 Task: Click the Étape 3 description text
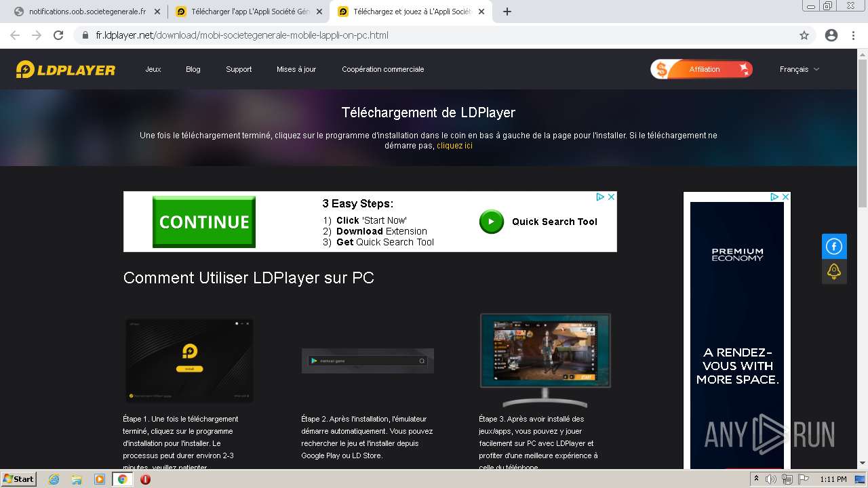click(538, 443)
